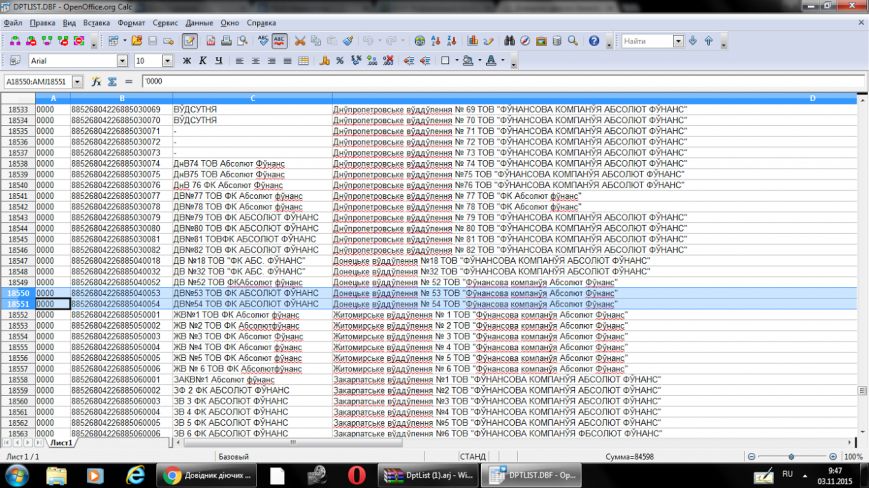869x488 pixels.
Task: Select column A header
Action: (53, 98)
